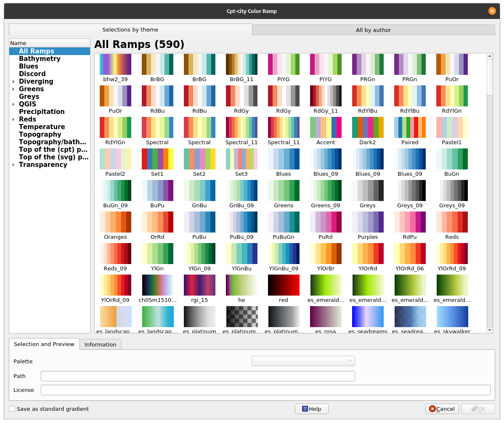This screenshot has width=504, height=423.
Task: Pick the Set1 color ramp swatch
Action: [x=157, y=159]
